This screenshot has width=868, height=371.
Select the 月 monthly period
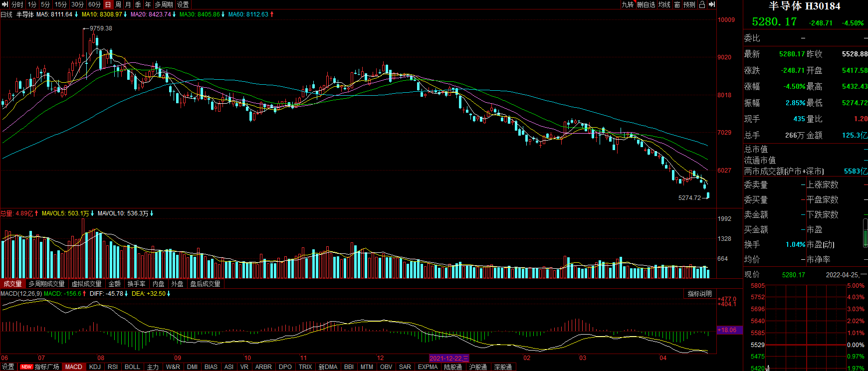pyautogui.click(x=128, y=4)
